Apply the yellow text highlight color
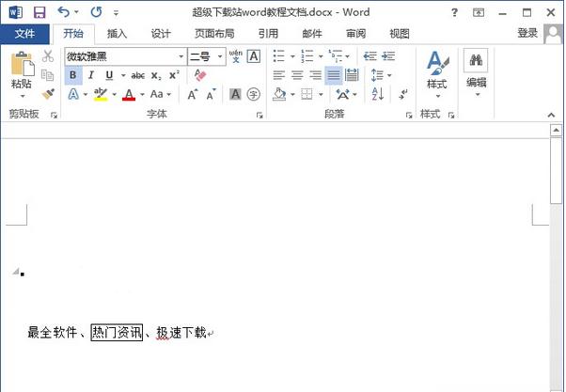 (x=101, y=94)
